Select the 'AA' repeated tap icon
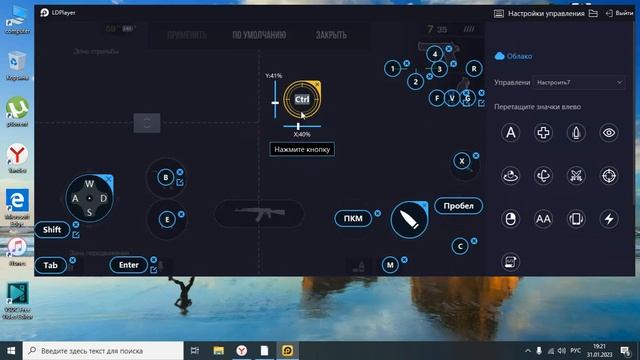The height and width of the screenshot is (360, 640). pyautogui.click(x=543, y=219)
